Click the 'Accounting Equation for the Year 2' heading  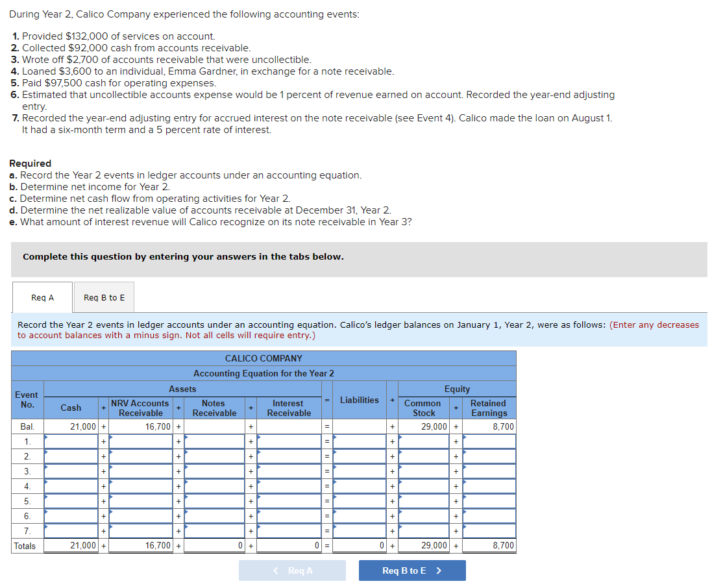coord(263,373)
